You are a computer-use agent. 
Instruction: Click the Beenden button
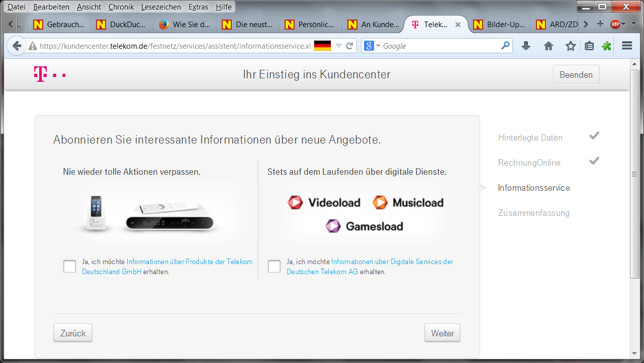click(576, 75)
